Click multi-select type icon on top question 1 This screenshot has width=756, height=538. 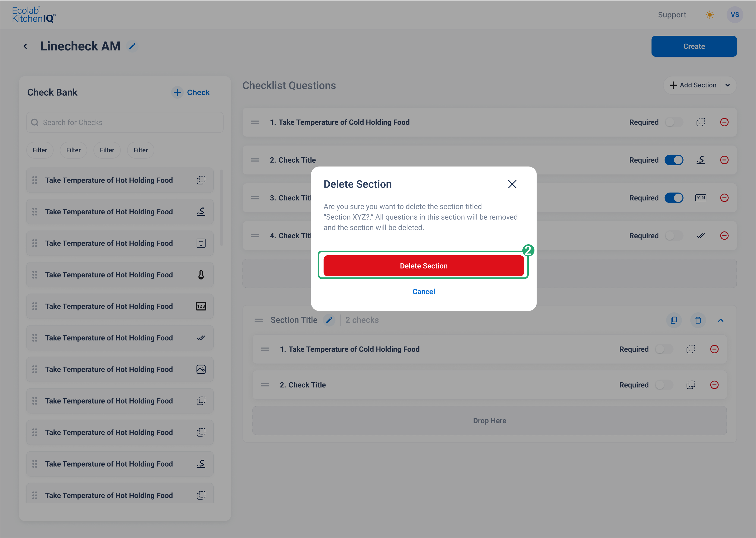(x=700, y=122)
